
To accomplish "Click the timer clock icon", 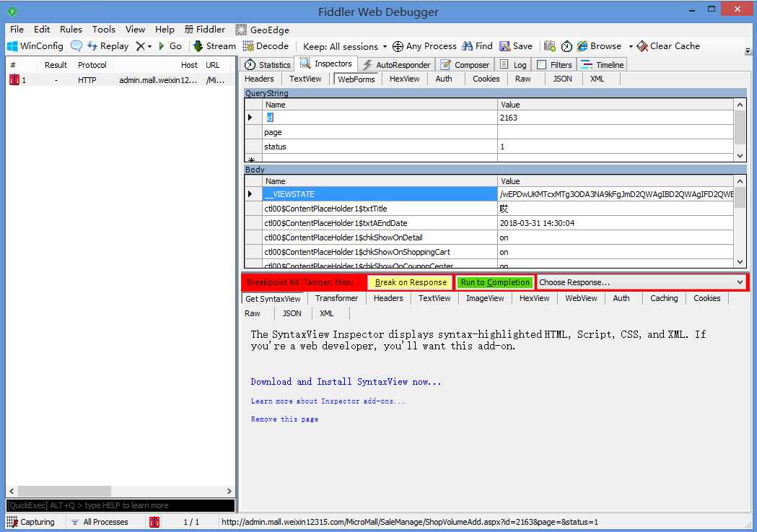I will [x=566, y=46].
